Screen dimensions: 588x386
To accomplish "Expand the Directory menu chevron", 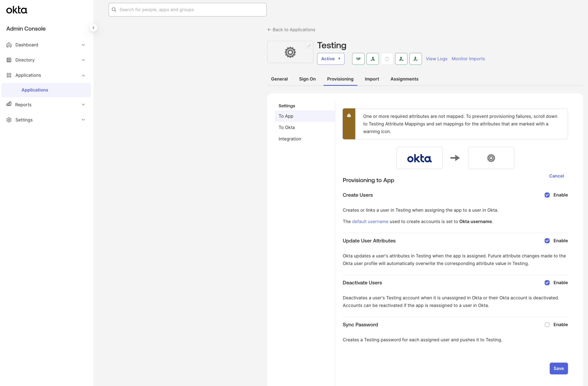I will click(83, 60).
